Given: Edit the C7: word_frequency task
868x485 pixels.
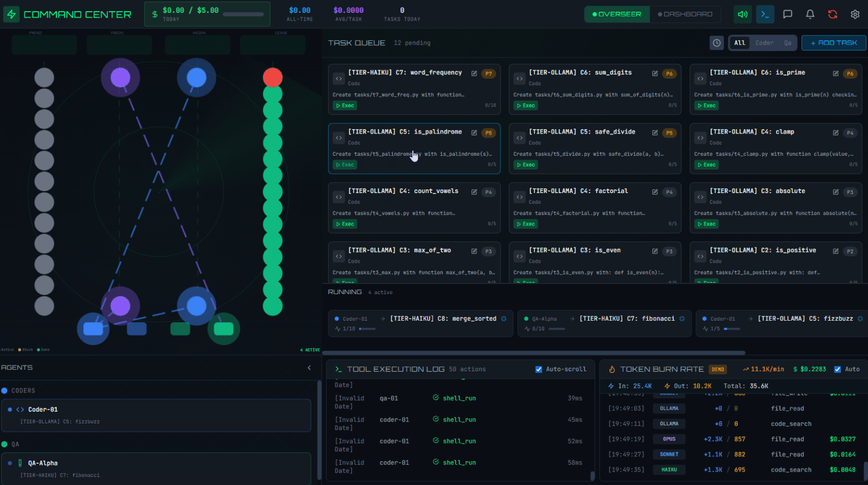Looking at the screenshot, I should click(x=474, y=73).
